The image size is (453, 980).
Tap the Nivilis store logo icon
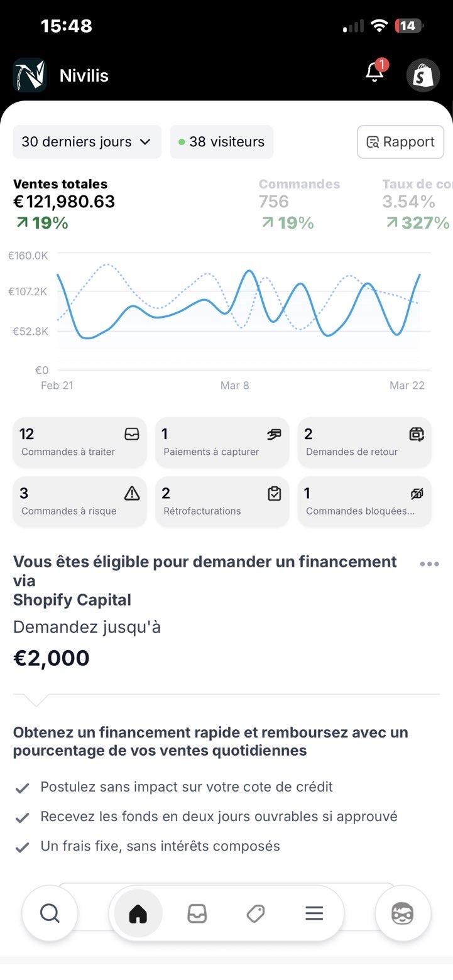pyautogui.click(x=30, y=75)
